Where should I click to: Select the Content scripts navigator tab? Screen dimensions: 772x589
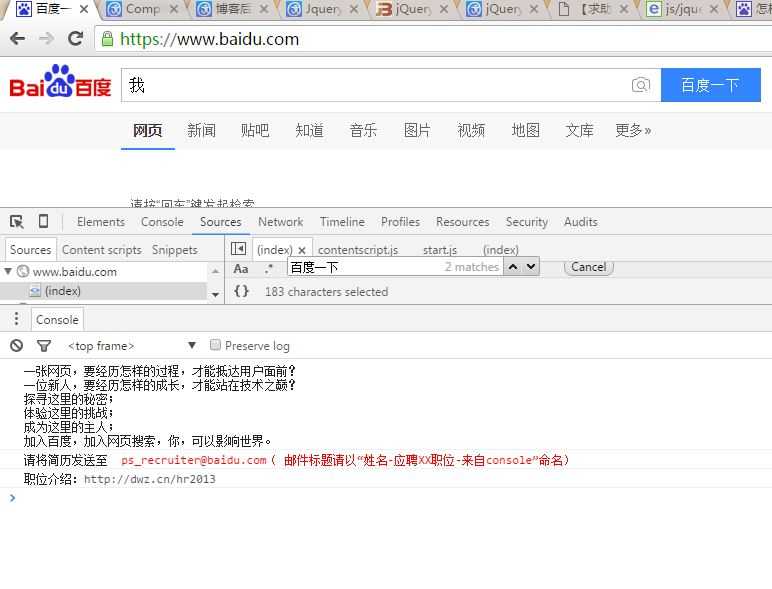(102, 250)
